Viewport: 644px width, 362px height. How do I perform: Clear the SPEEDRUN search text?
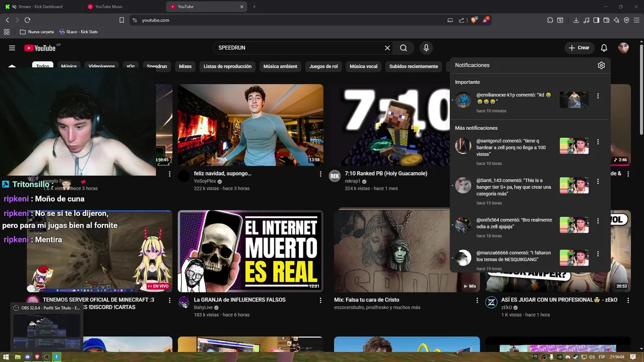click(387, 48)
